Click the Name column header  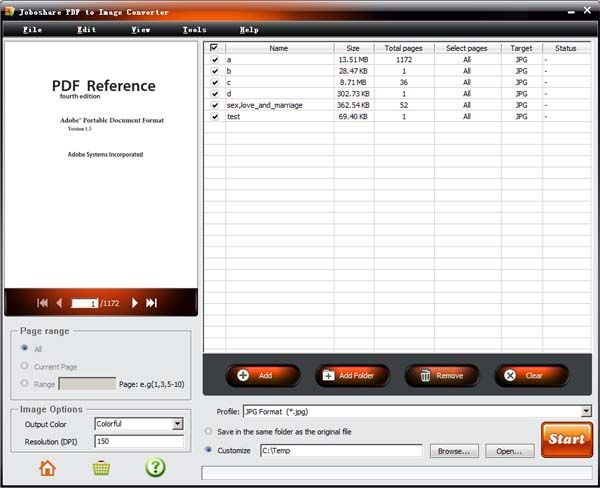tap(279, 48)
